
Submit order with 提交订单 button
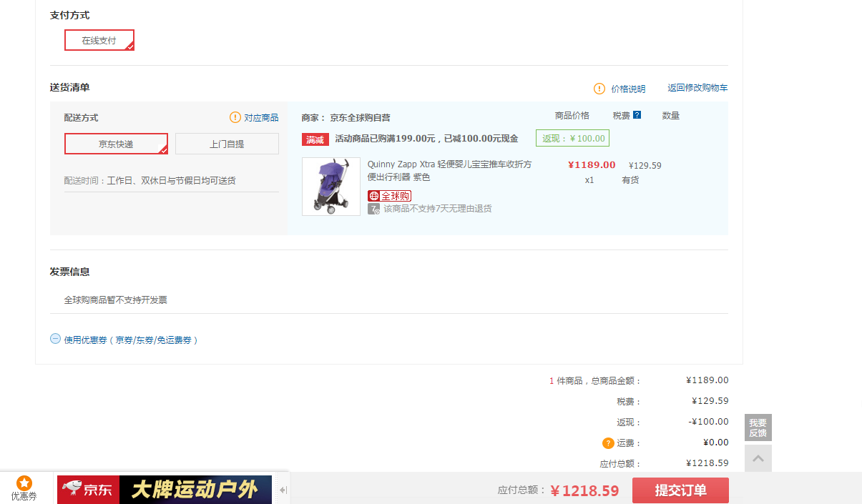pyautogui.click(x=680, y=490)
